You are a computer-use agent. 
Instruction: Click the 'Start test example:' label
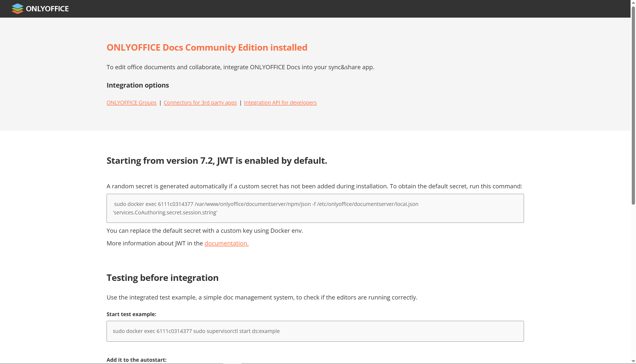pyautogui.click(x=131, y=314)
